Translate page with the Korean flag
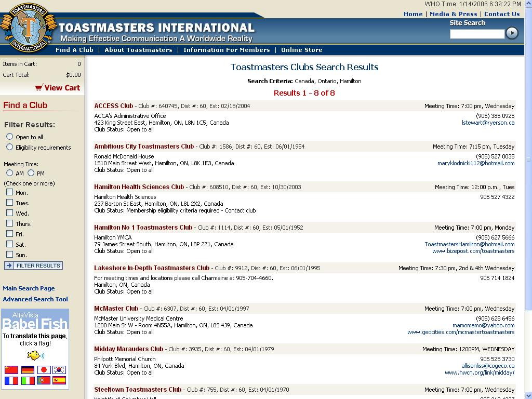The image size is (532, 399). 59,369
